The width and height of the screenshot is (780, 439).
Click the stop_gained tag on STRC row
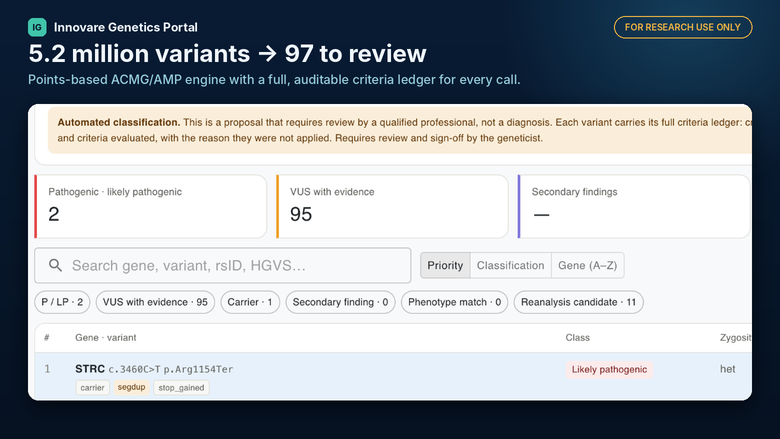pyautogui.click(x=181, y=388)
